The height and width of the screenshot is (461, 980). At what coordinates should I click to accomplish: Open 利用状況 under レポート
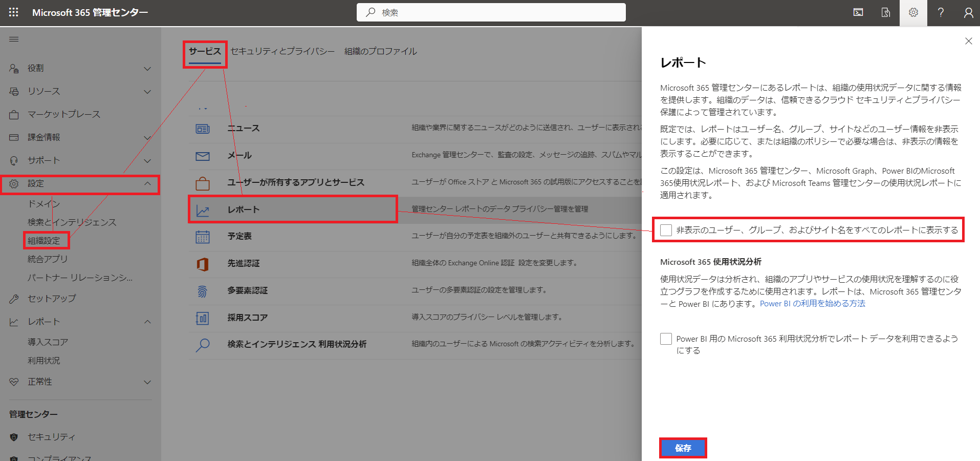click(x=44, y=361)
